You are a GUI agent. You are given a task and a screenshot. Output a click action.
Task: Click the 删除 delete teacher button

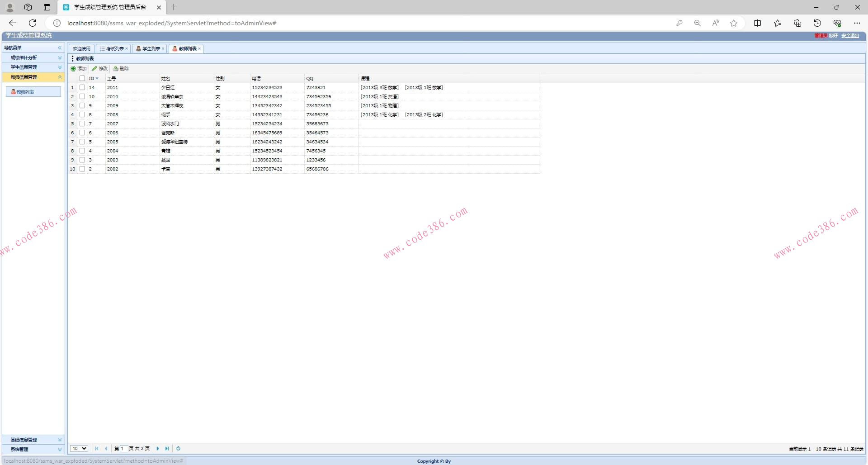[x=121, y=69]
